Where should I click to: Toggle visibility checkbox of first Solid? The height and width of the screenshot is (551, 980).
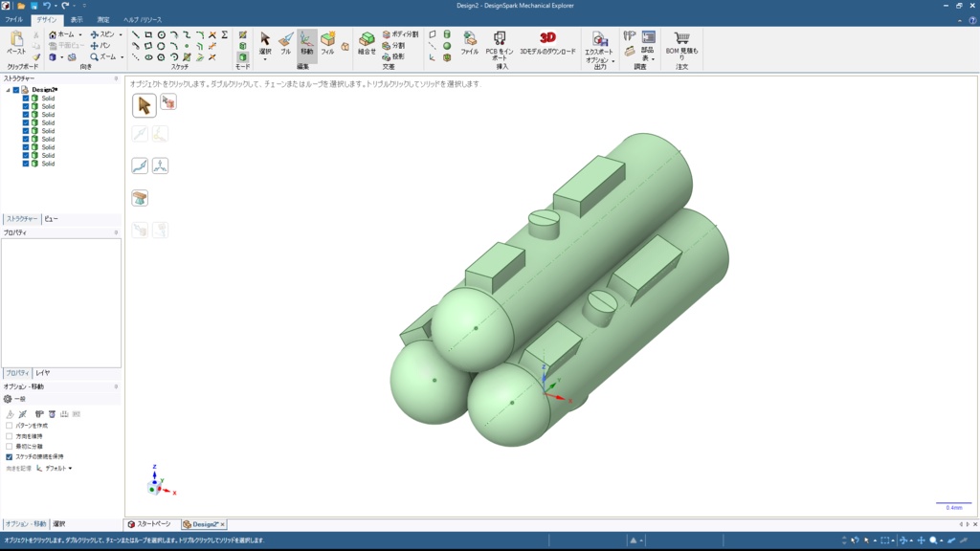26,99
